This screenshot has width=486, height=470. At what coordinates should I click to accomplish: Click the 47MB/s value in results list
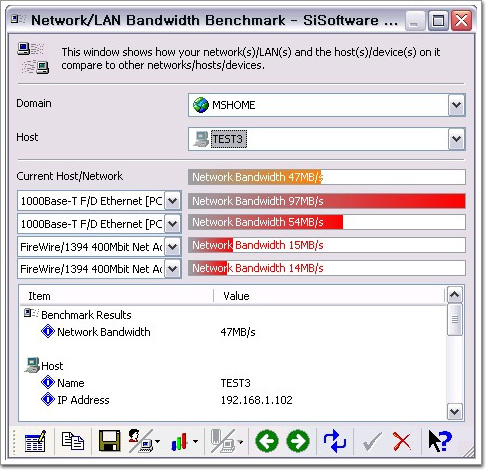pos(238,332)
